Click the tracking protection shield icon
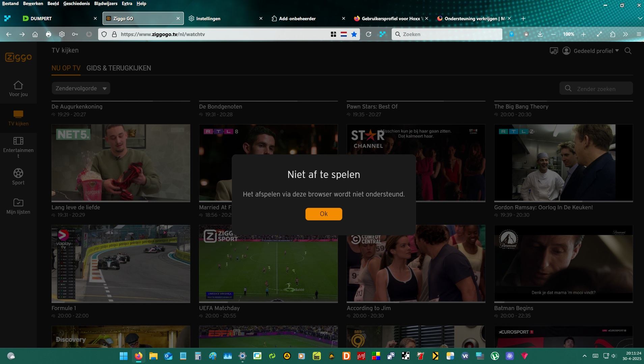Viewport: 644px width, 364px height. click(104, 34)
